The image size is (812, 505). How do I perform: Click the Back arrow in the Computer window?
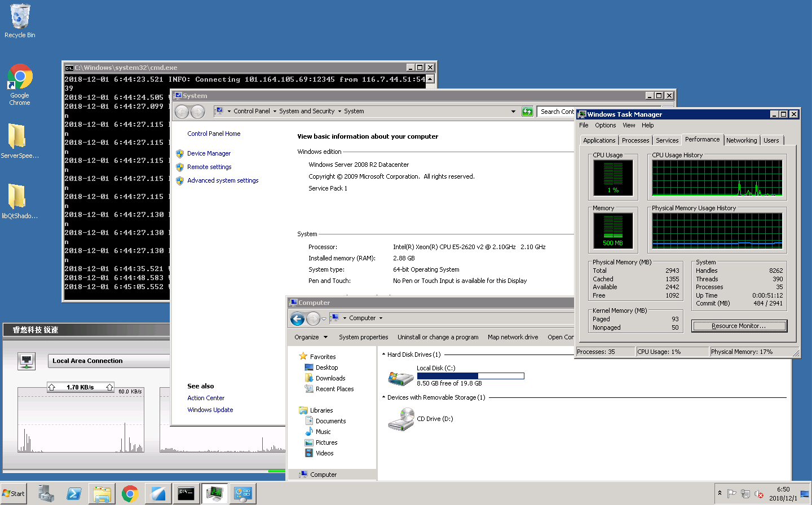point(297,318)
